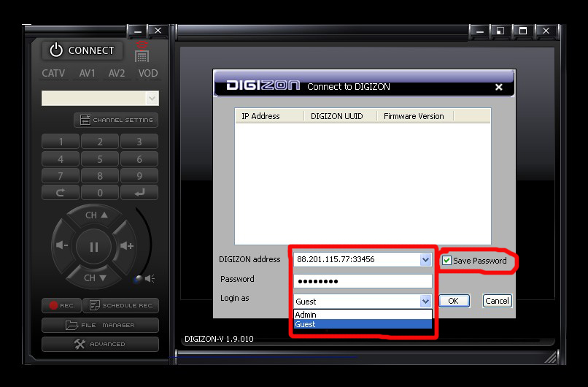Confirm login with OK
This screenshot has width=588, height=387.
454,301
